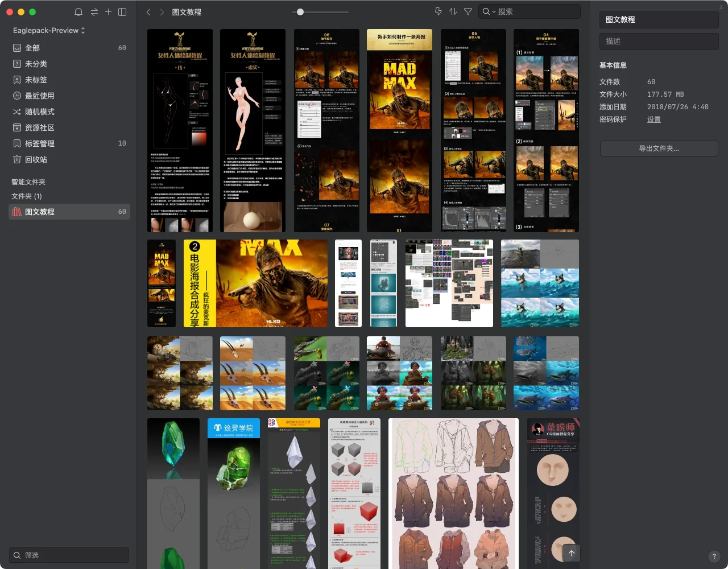Open the funnel filter icon

(468, 11)
